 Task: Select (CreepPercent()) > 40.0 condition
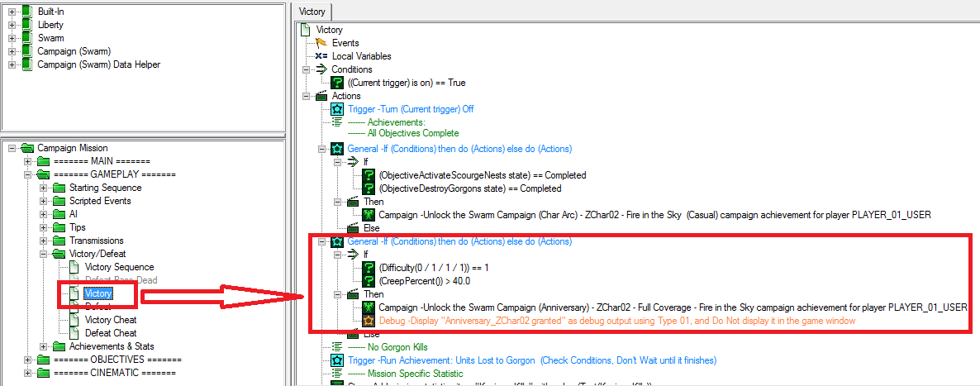point(425,280)
